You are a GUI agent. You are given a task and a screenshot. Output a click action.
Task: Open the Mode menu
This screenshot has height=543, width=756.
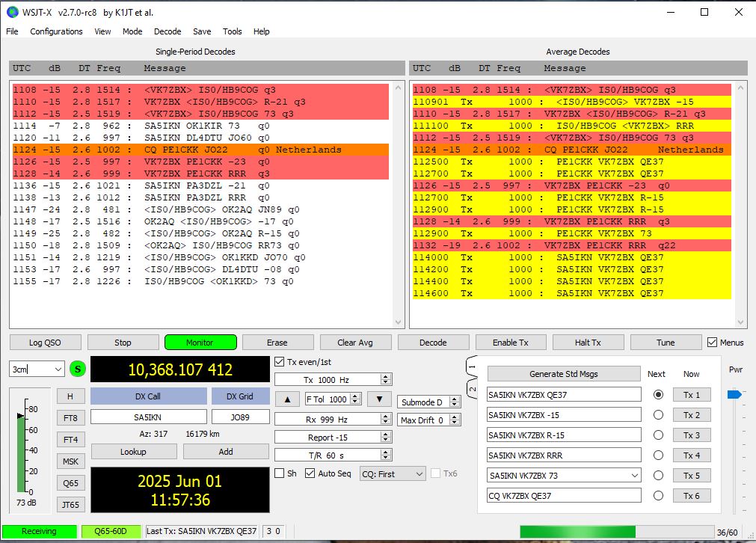(132, 31)
